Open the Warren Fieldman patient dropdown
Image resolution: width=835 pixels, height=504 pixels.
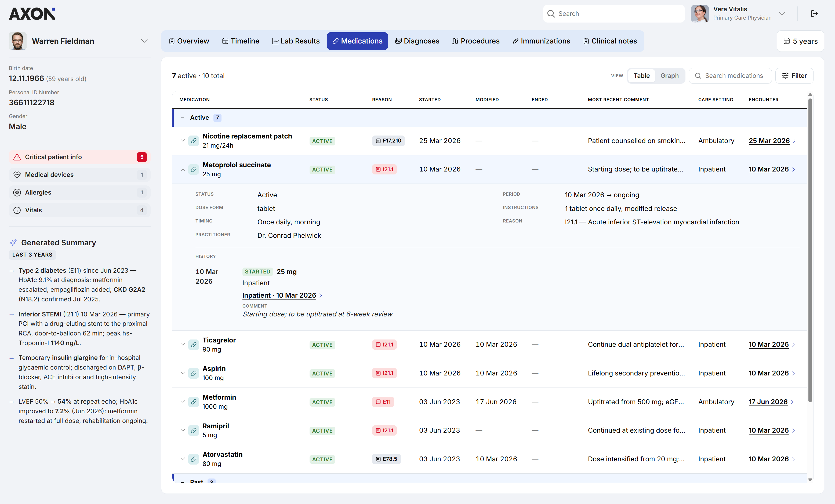click(144, 41)
